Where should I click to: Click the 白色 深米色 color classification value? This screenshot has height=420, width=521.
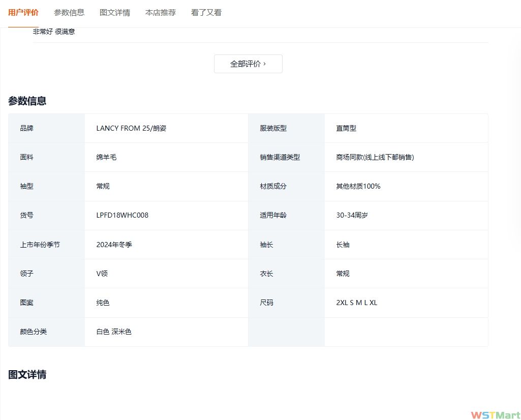114,332
